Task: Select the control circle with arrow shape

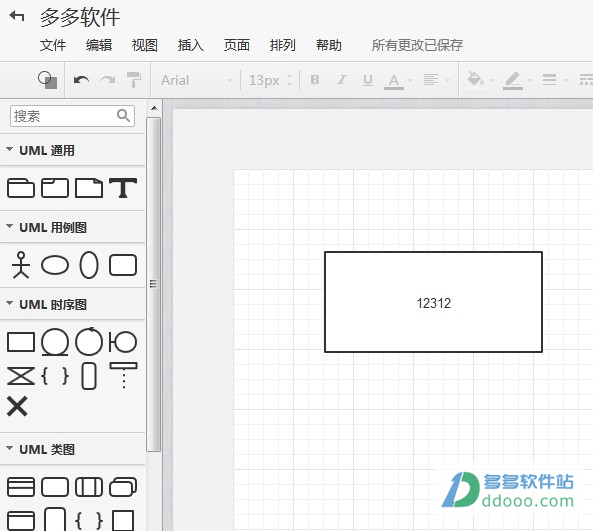Action: click(x=89, y=342)
